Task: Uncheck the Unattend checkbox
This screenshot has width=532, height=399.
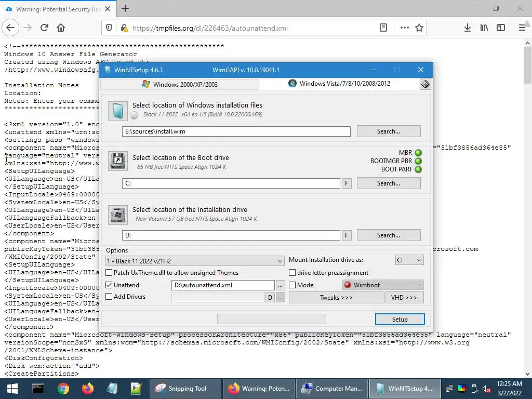Action: [109, 285]
